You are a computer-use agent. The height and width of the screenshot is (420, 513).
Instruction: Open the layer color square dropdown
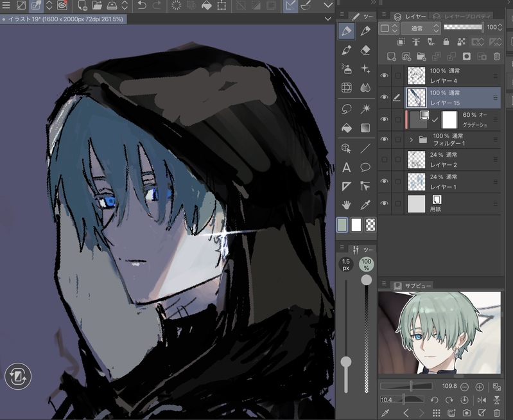389,28
